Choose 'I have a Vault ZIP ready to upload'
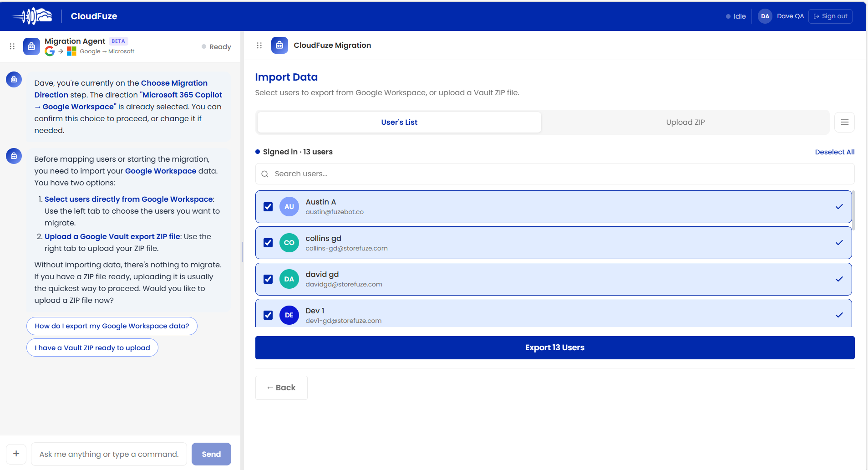The height and width of the screenshot is (470, 868). pyautogui.click(x=92, y=347)
